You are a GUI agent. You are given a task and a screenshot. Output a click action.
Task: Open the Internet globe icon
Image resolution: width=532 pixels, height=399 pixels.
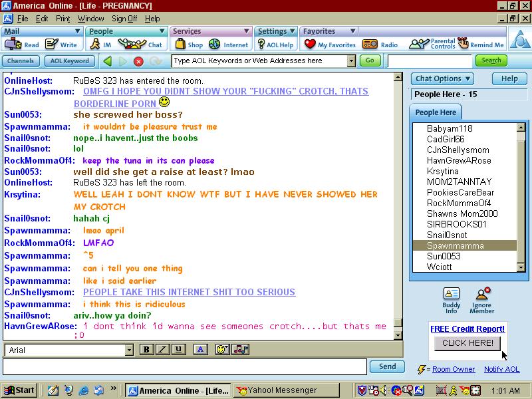tap(214, 44)
